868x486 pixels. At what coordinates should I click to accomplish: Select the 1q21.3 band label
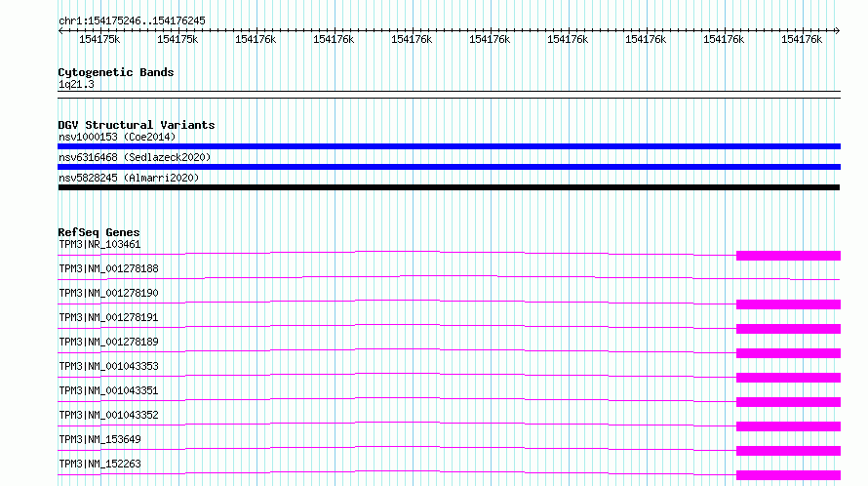[76, 84]
